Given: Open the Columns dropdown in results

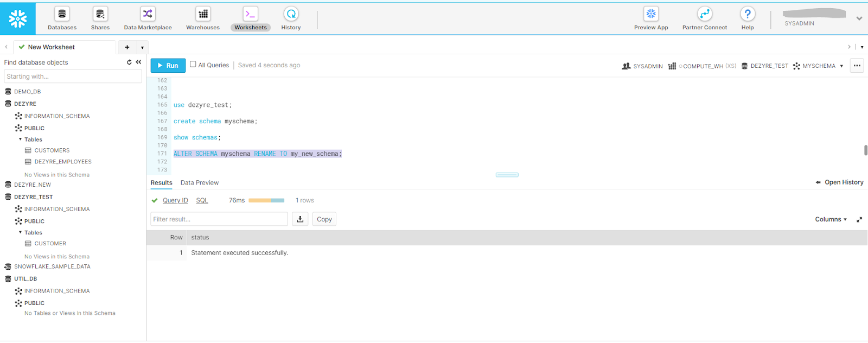Looking at the screenshot, I should 831,219.
